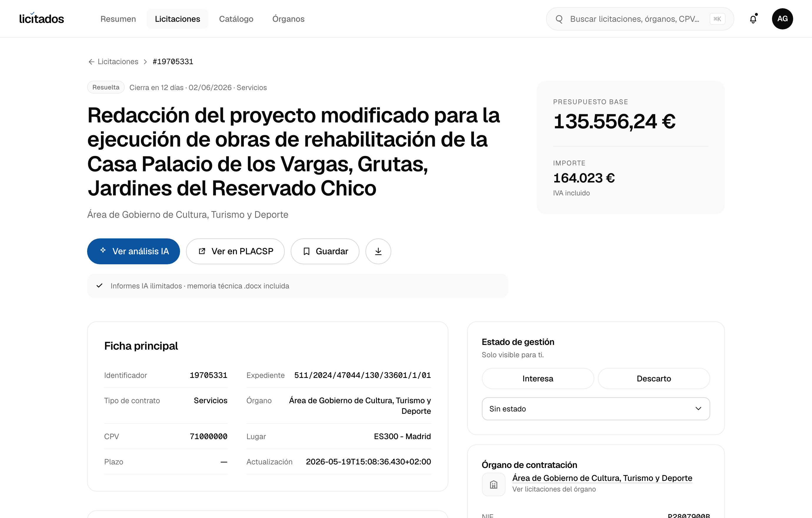This screenshot has height=518, width=812.
Task: Switch to the Órganos tab
Action: click(288, 19)
